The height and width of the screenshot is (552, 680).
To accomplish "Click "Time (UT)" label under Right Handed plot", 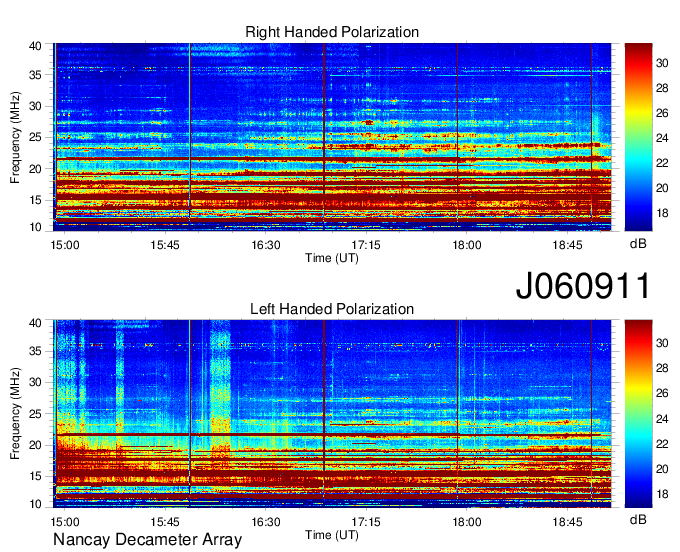I will click(332, 258).
